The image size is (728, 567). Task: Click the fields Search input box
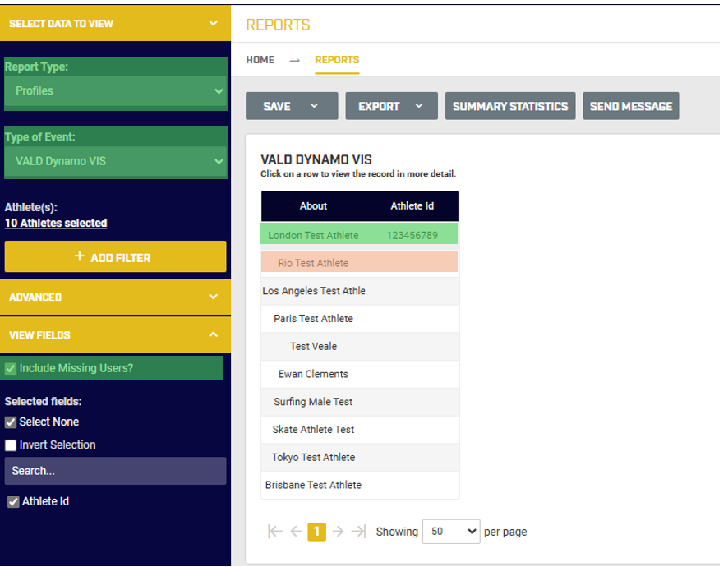tap(115, 471)
